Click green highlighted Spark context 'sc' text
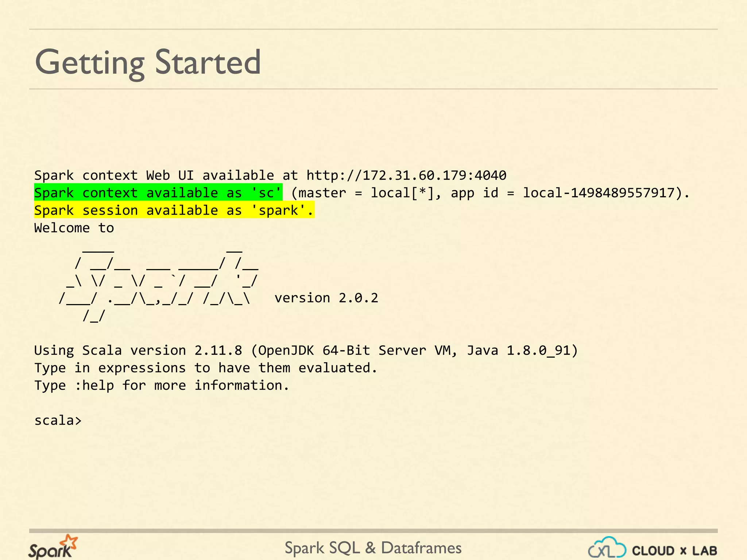Viewport: 747px width, 560px height. point(158,193)
